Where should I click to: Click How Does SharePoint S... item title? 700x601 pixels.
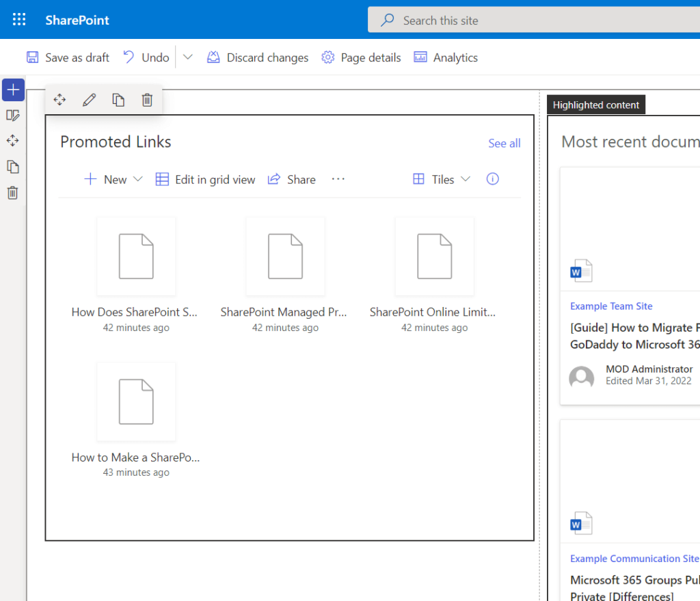[x=135, y=312]
